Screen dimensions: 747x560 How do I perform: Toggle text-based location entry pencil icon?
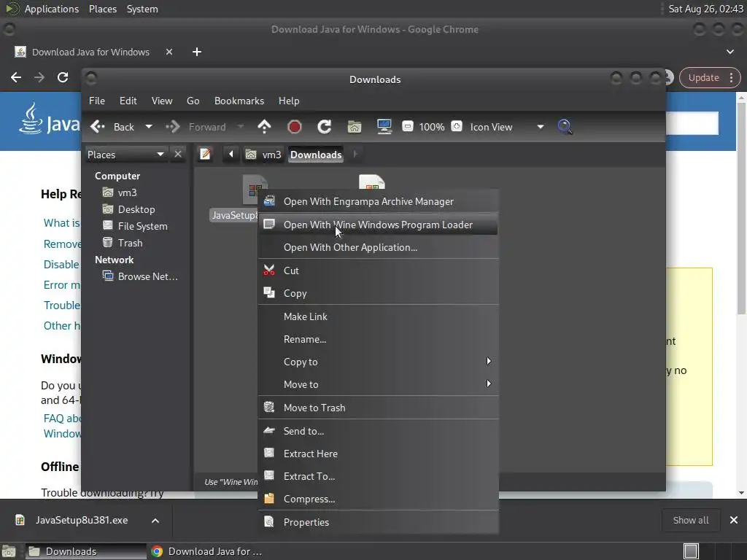pyautogui.click(x=205, y=155)
